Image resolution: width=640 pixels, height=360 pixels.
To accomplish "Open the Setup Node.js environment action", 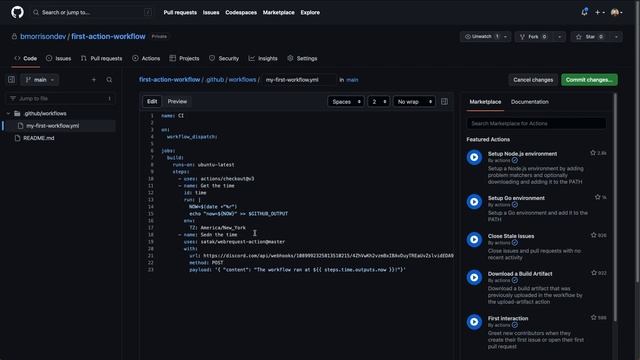I will click(x=522, y=154).
